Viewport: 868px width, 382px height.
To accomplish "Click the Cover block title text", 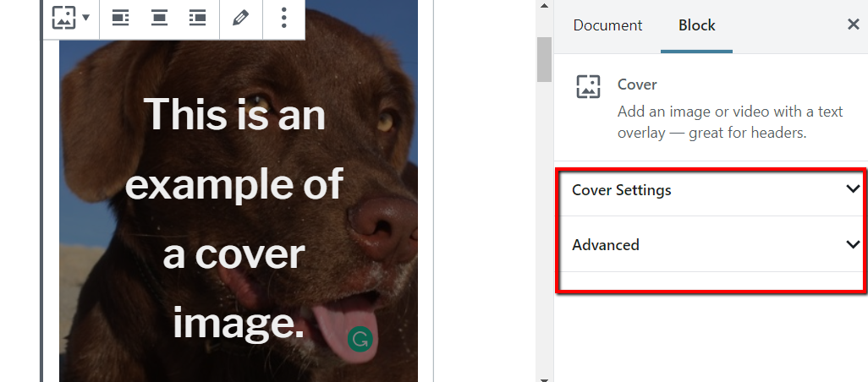I will (637, 85).
